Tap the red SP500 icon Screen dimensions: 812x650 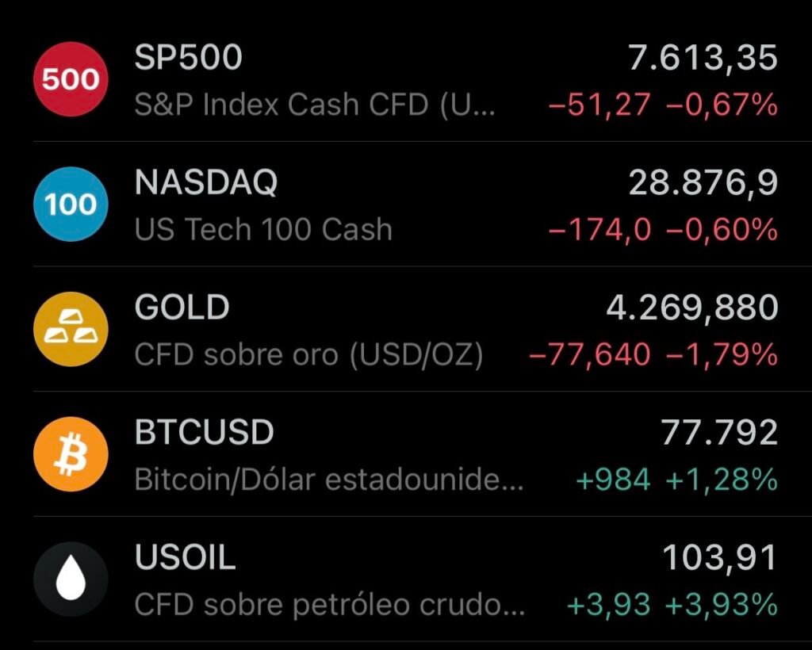[x=71, y=79]
